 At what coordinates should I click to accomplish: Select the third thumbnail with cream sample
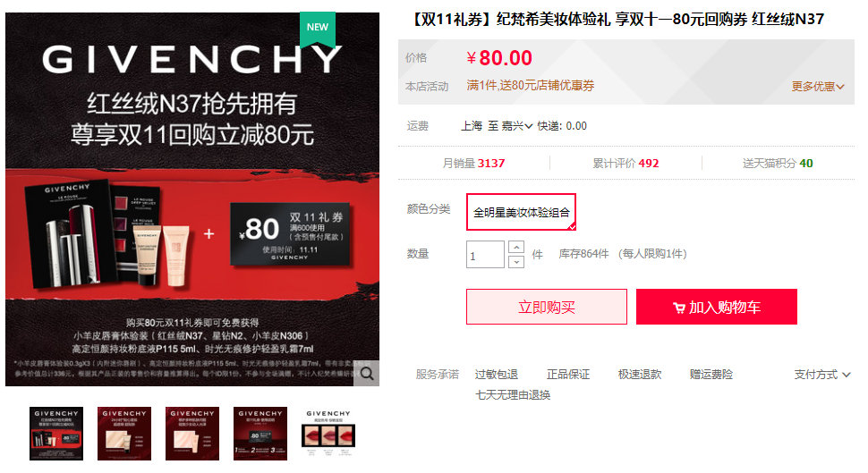192,434
